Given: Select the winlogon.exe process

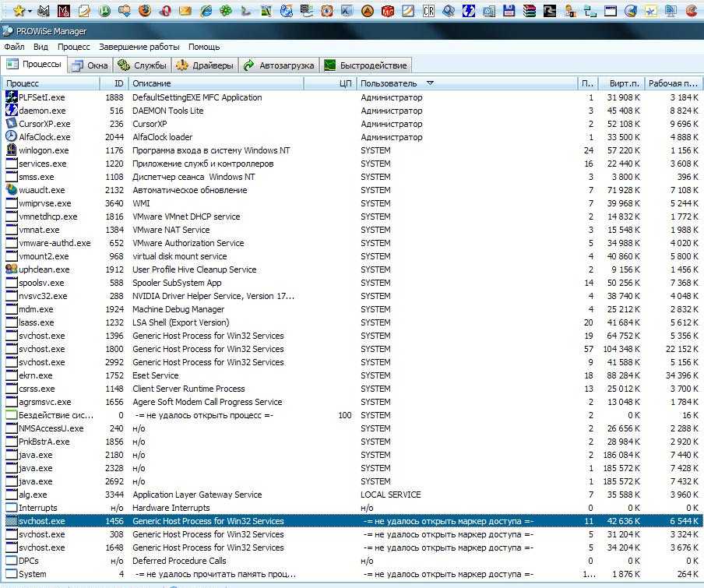Looking at the screenshot, I should (352, 150).
